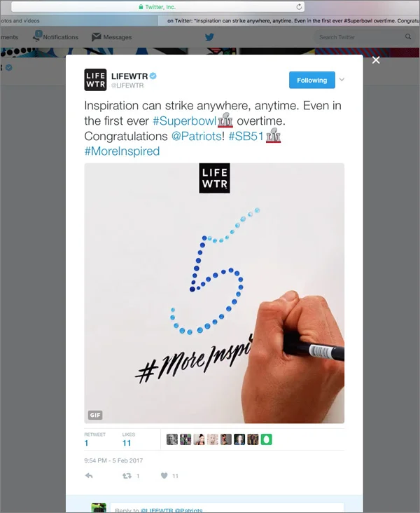Reload the page in the address bar
The height and width of the screenshot is (513, 420).
tap(299, 7)
